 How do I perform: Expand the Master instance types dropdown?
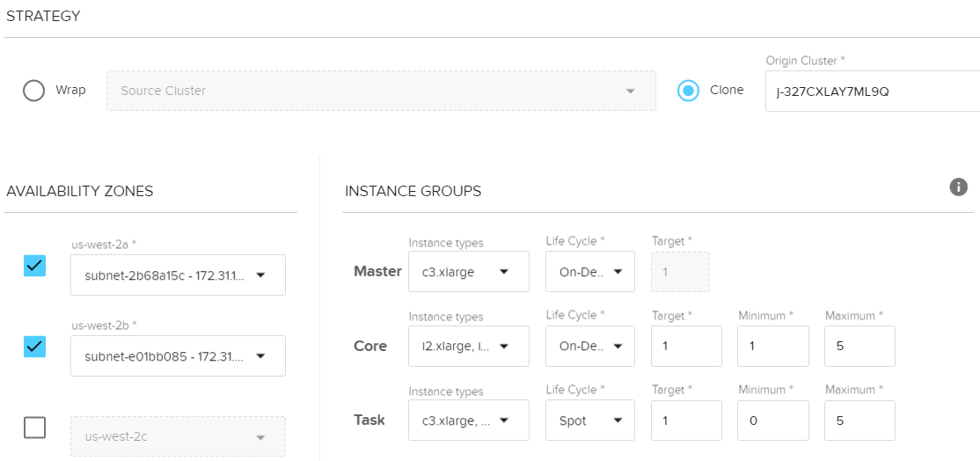469,272
